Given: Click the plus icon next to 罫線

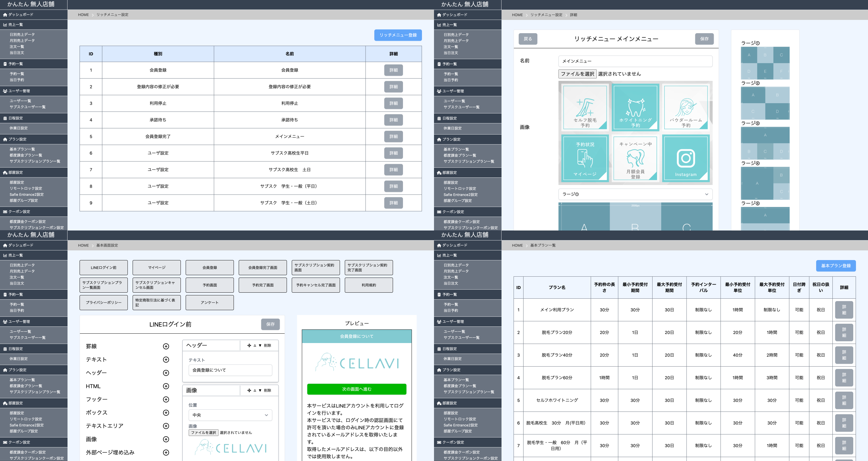Looking at the screenshot, I should pyautogui.click(x=166, y=346).
